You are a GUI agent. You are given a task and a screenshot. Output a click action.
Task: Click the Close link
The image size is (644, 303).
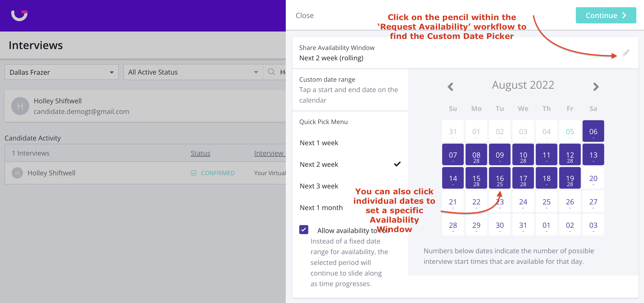tap(304, 16)
